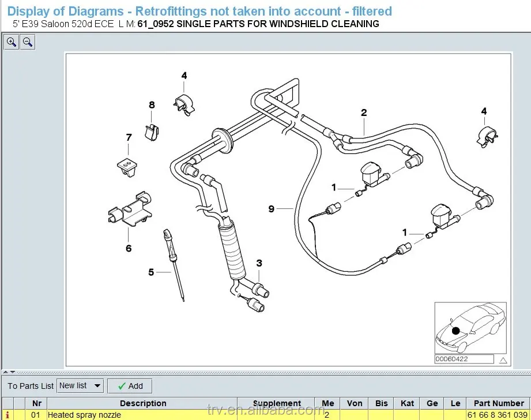Click the zoom out magnifier icon

coord(28,42)
